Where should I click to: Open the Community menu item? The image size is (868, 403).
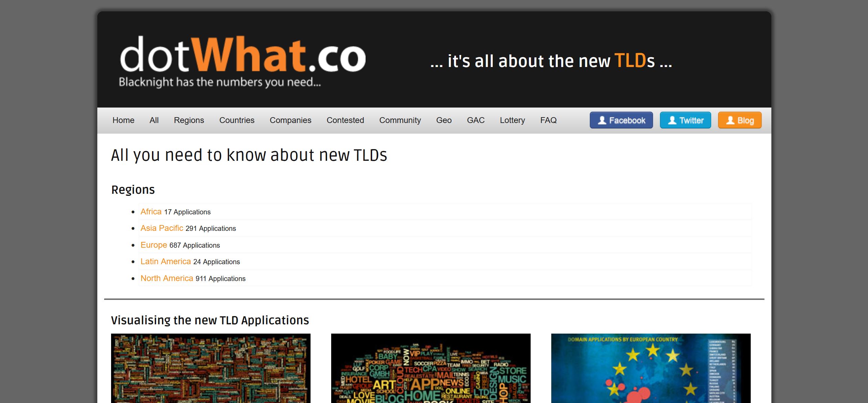[x=400, y=120]
